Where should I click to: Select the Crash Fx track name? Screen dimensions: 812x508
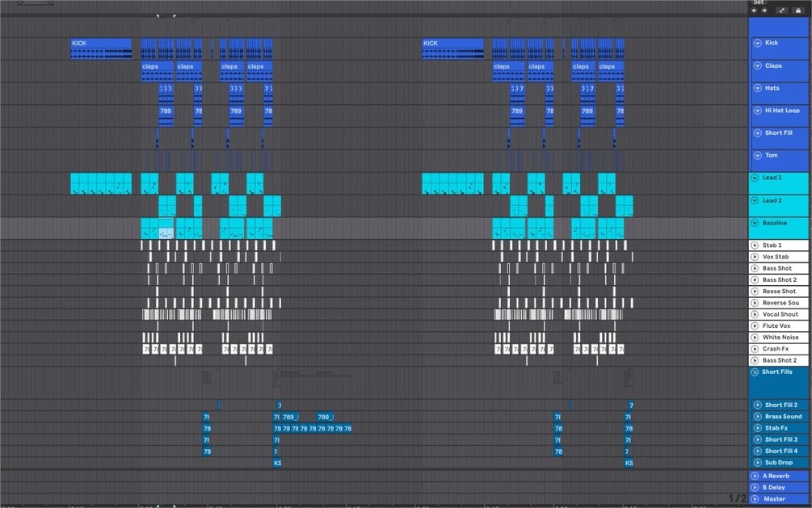[775, 349]
